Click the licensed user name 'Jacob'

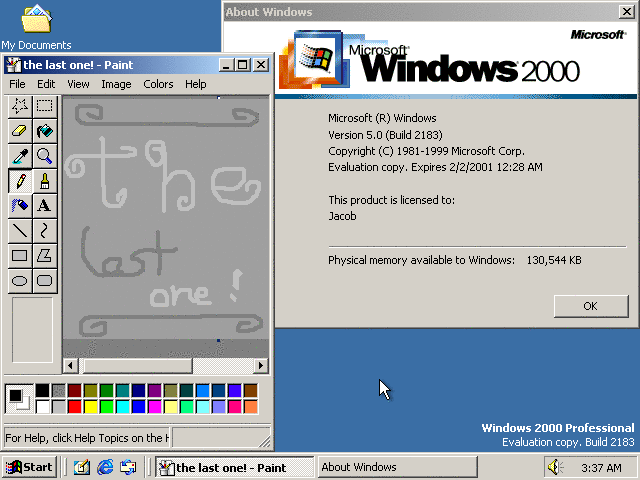342,216
